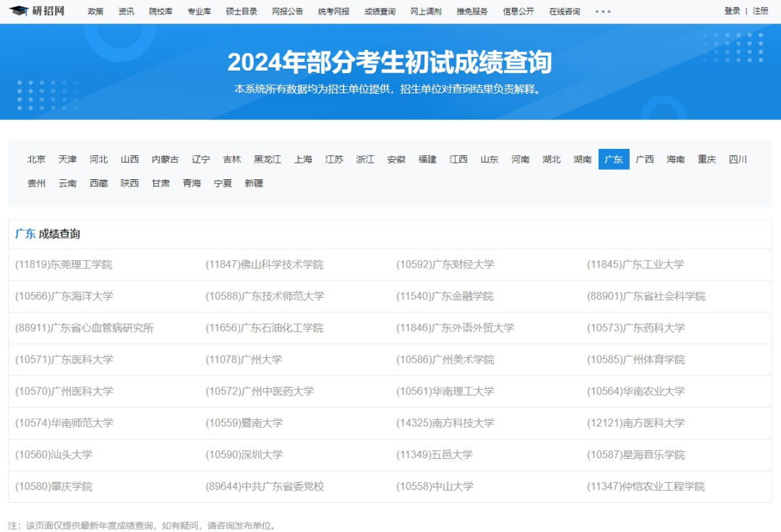Switch to the 上海 province tab

(x=304, y=159)
